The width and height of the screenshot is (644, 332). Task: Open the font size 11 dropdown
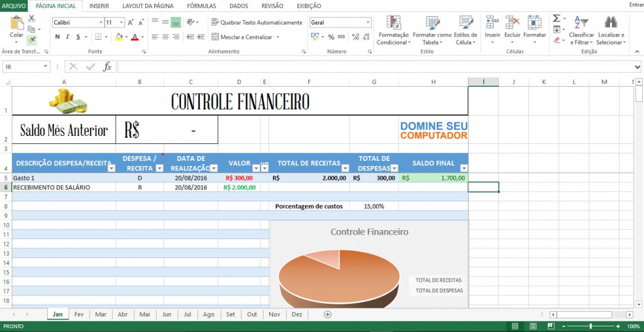pyautogui.click(x=121, y=23)
